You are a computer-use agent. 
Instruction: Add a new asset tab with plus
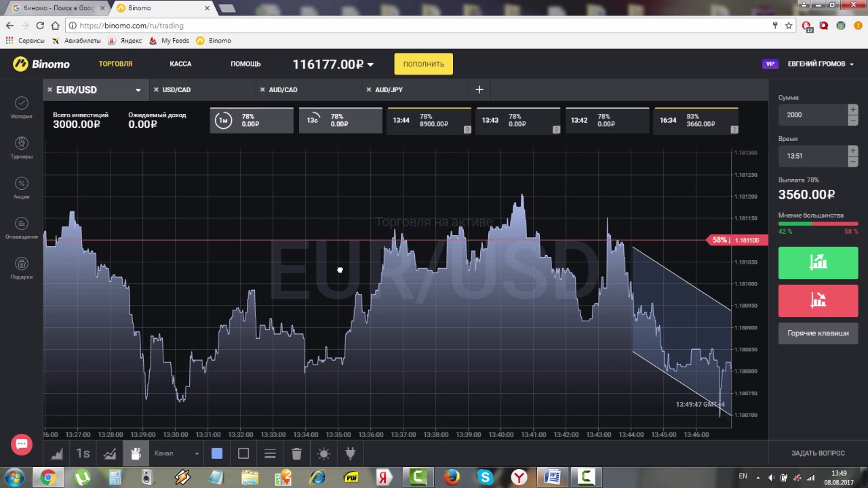pos(479,89)
